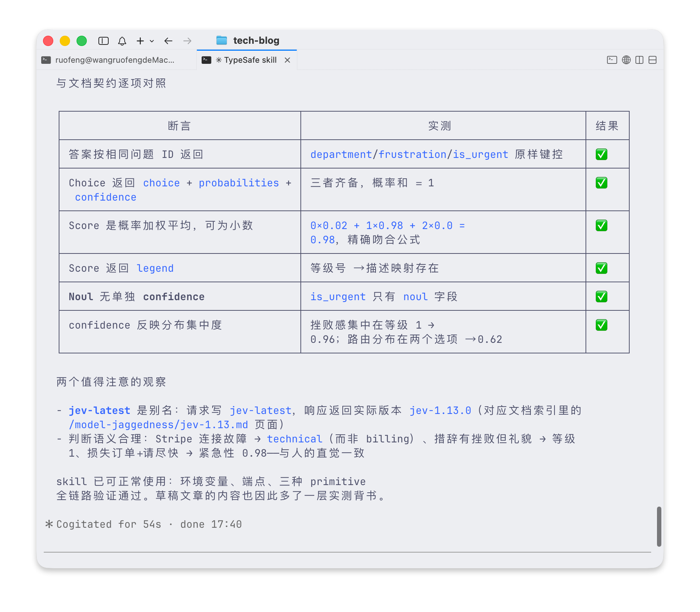Click the check for Score legend row
This screenshot has width=700, height=612.
602,268
